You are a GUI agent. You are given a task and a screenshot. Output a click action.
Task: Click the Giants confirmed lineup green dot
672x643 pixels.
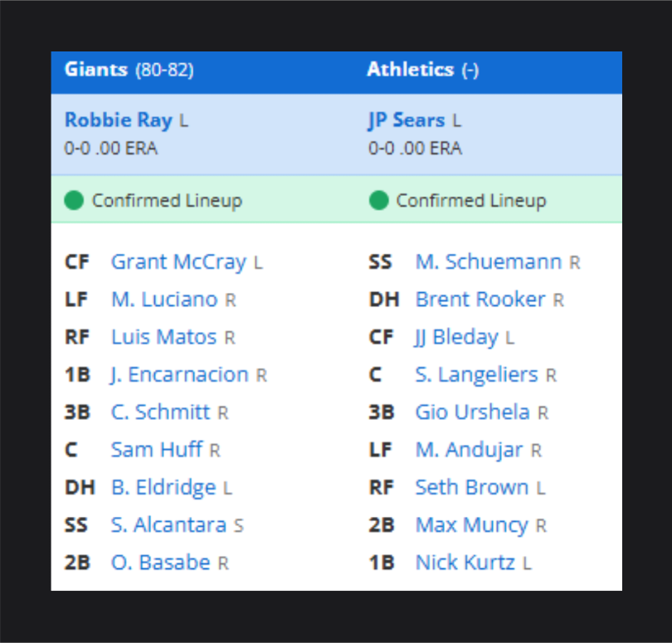(74, 201)
